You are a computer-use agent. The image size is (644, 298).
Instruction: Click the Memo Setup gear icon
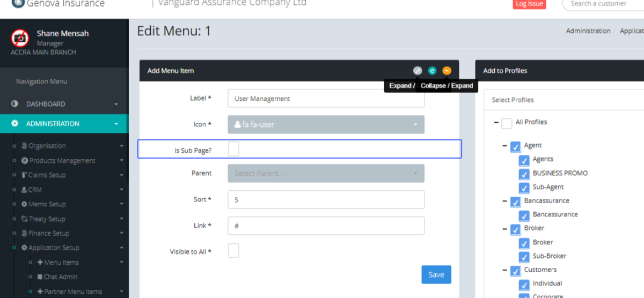pyautogui.click(x=24, y=204)
